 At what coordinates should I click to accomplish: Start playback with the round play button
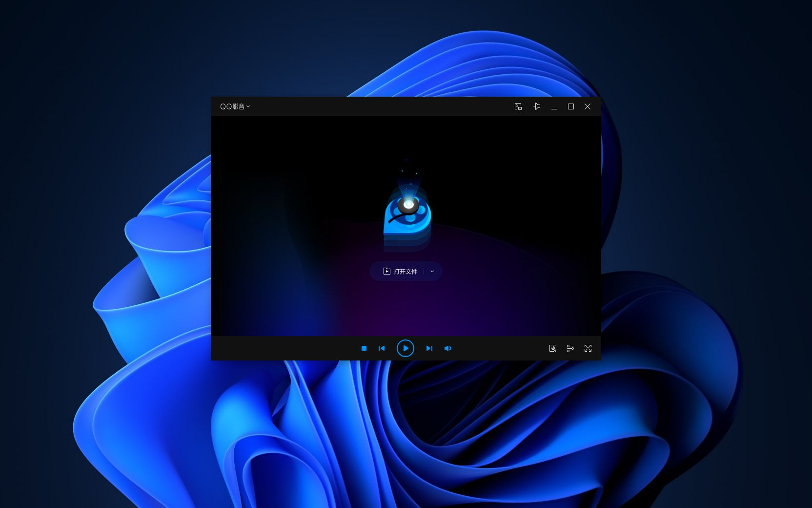pos(406,348)
